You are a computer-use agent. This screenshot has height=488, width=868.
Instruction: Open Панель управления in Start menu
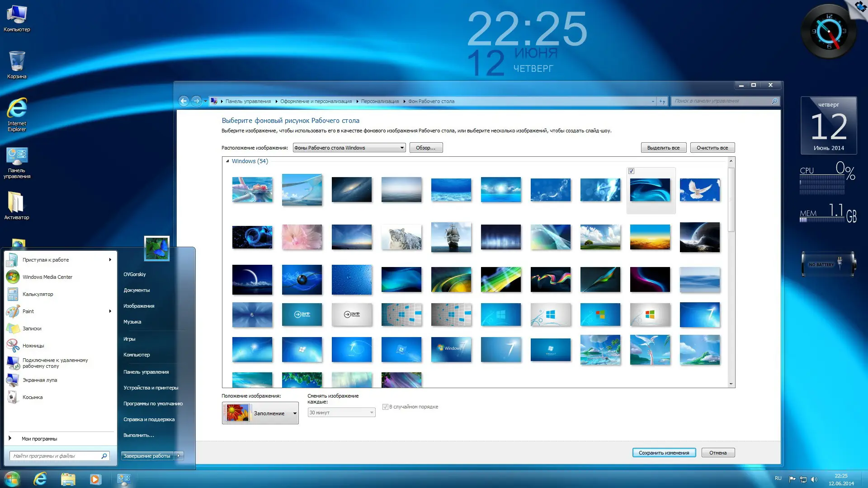[146, 372]
